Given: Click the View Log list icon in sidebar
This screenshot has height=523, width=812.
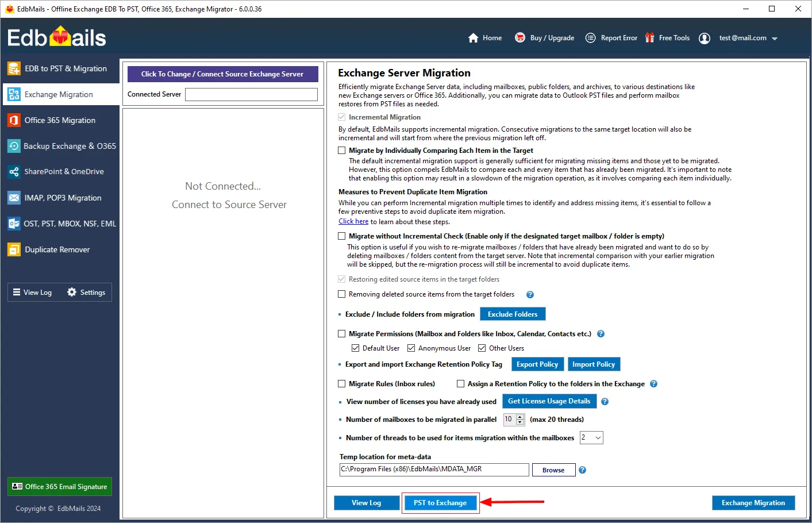Looking at the screenshot, I should point(17,292).
